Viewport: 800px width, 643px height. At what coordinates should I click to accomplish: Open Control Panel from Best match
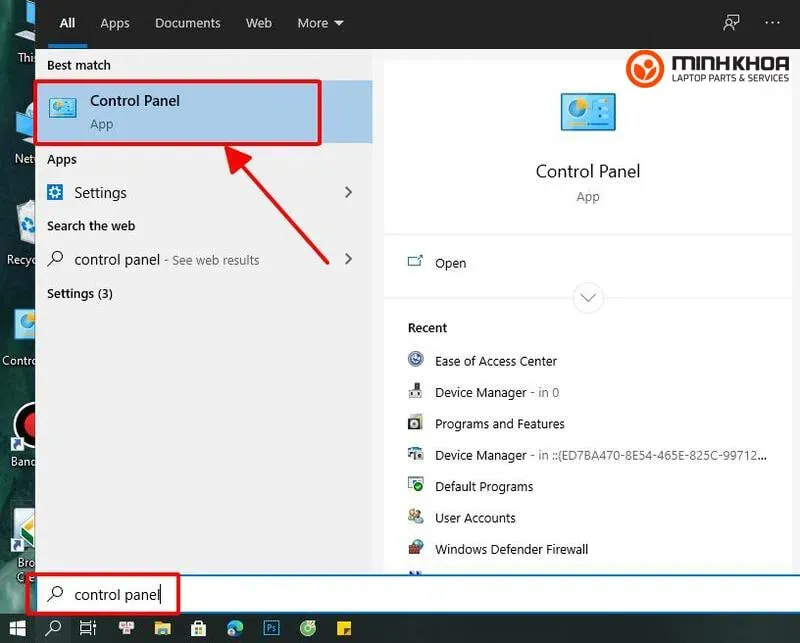[177, 111]
